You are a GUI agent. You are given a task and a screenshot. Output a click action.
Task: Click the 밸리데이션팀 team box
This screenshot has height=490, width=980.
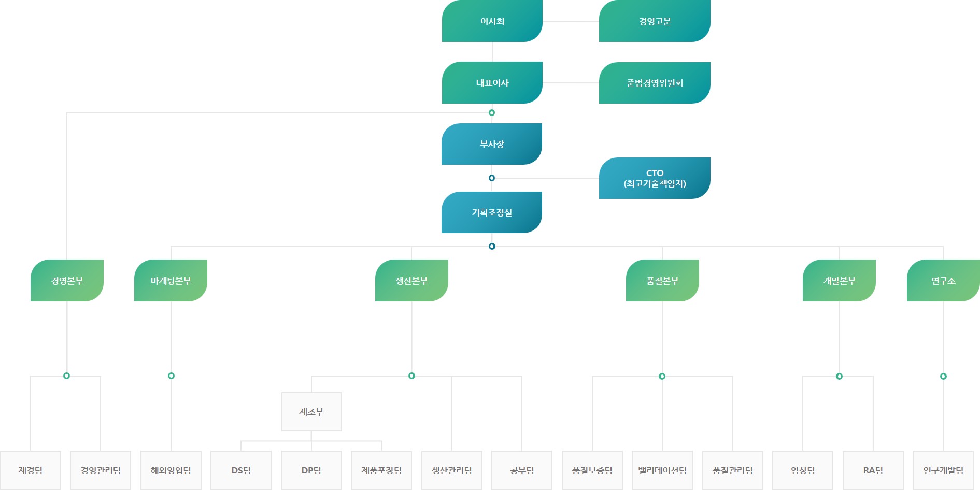[x=662, y=470]
